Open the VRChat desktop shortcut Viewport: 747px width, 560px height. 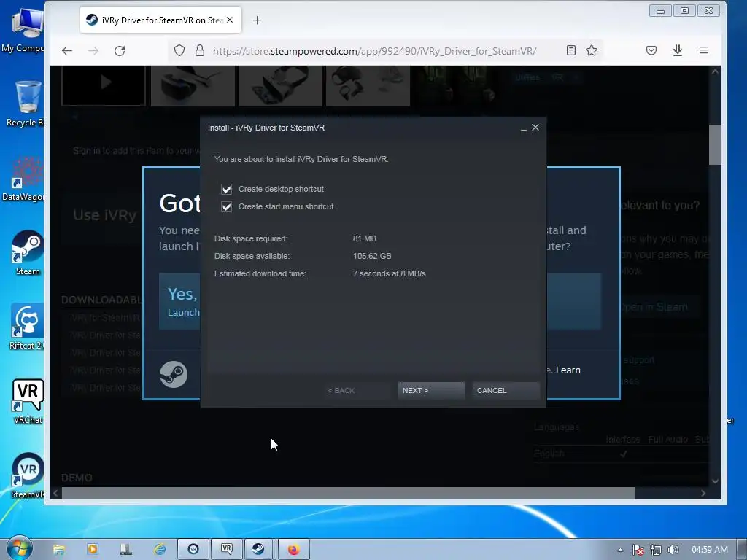28,402
